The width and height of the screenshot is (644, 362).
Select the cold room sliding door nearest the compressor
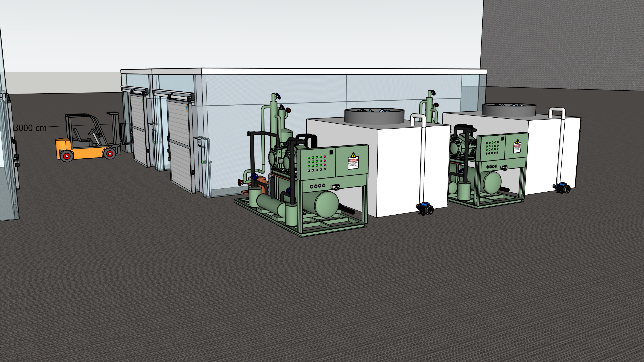point(181,146)
